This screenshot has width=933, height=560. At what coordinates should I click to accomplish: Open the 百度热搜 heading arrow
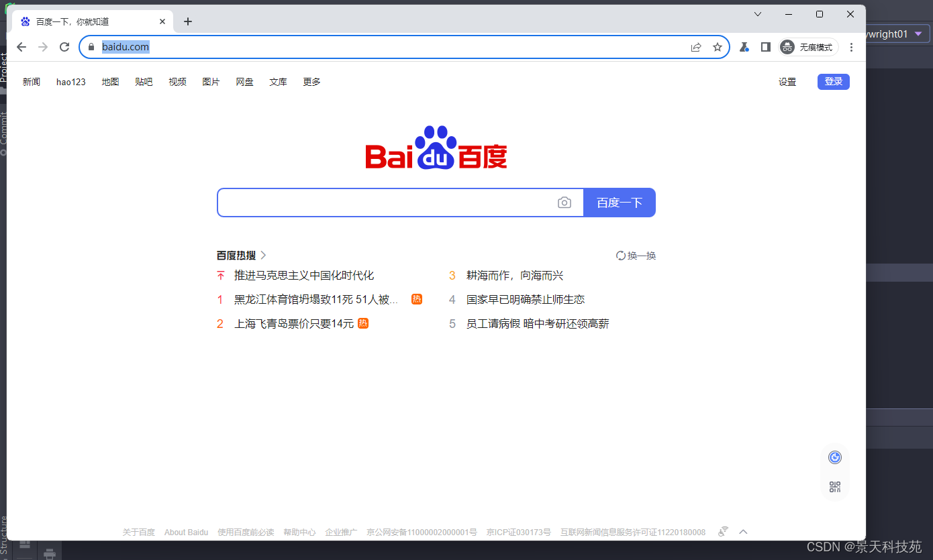coord(263,255)
